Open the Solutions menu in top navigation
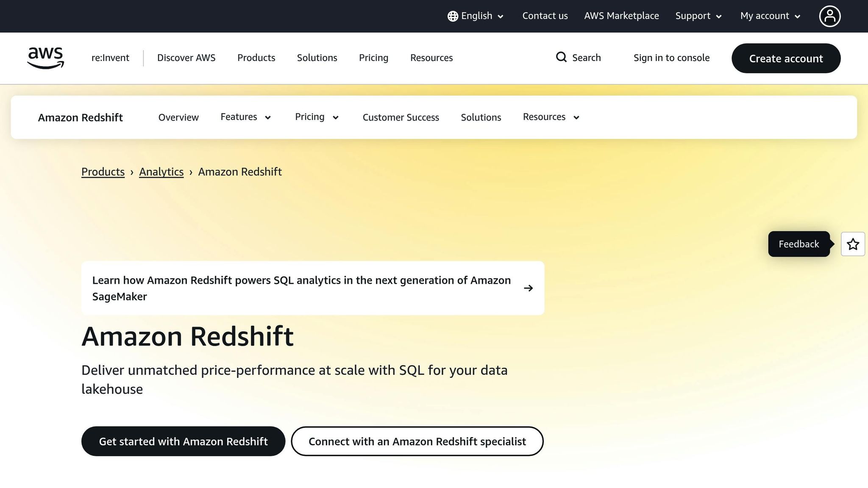 click(x=317, y=58)
